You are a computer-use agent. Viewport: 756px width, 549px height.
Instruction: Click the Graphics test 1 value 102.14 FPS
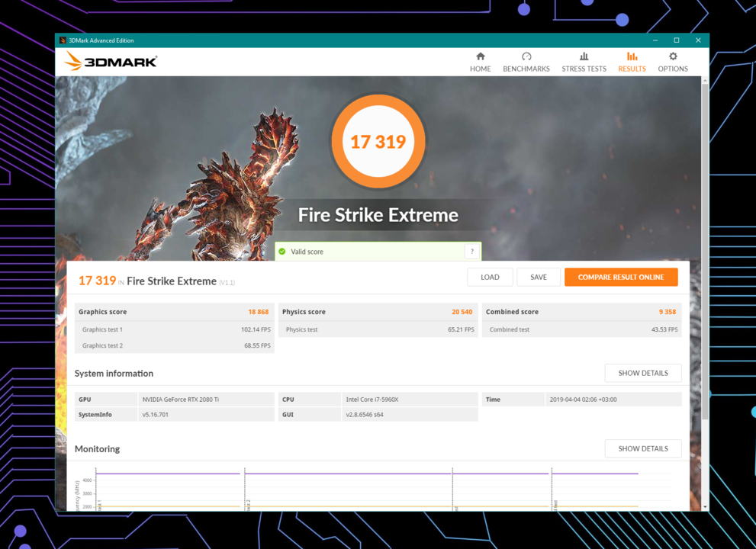256,329
